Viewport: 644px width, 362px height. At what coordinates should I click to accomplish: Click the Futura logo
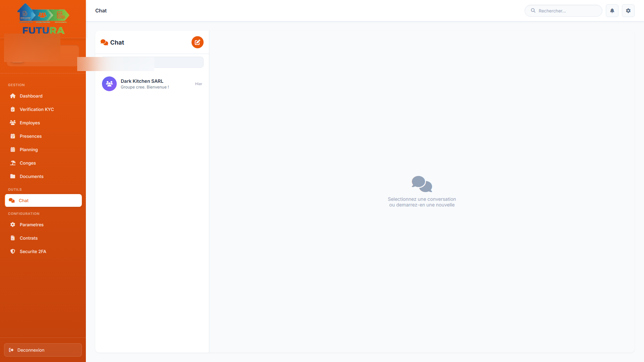(x=43, y=19)
